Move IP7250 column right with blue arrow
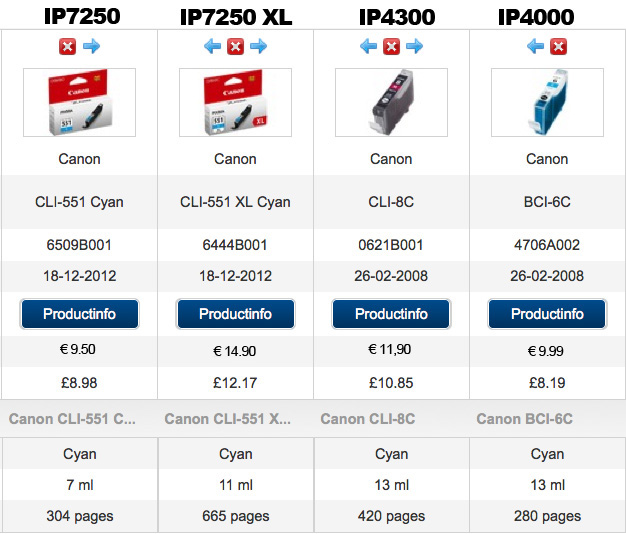 click(x=91, y=47)
